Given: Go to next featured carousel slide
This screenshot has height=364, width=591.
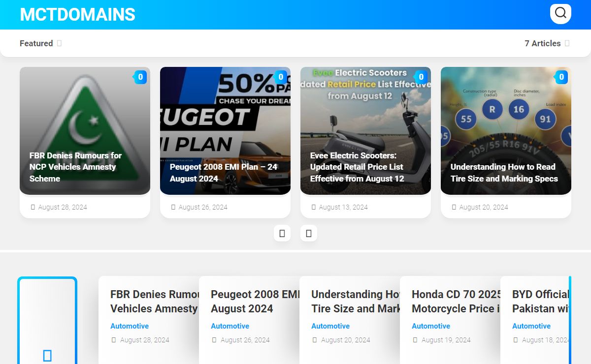Looking at the screenshot, I should coord(309,233).
